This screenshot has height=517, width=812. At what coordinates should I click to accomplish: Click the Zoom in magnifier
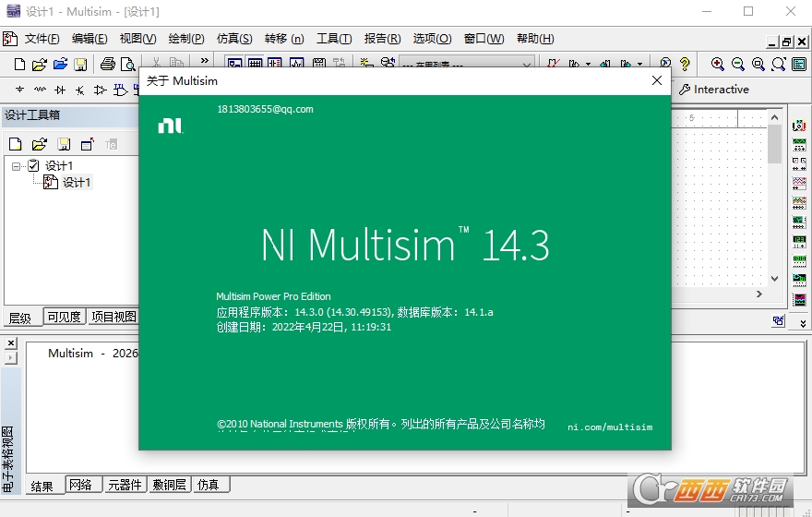(x=717, y=65)
